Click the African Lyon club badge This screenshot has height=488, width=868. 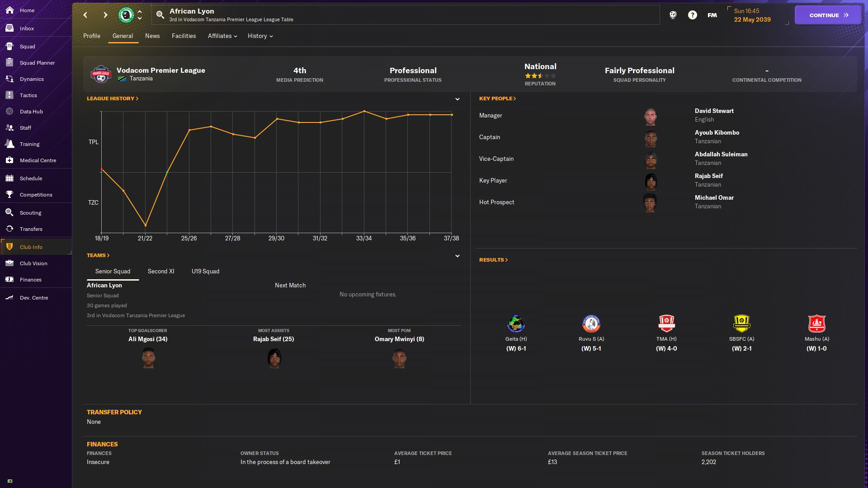(x=126, y=15)
